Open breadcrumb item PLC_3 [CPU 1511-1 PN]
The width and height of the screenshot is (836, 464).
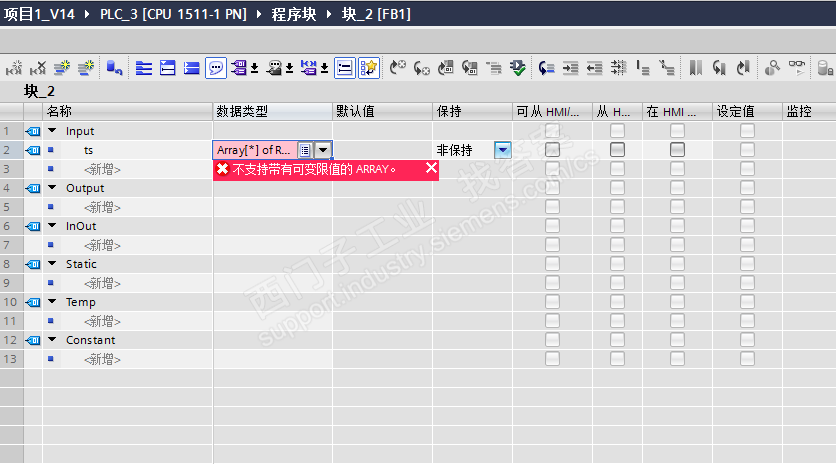pyautogui.click(x=173, y=14)
